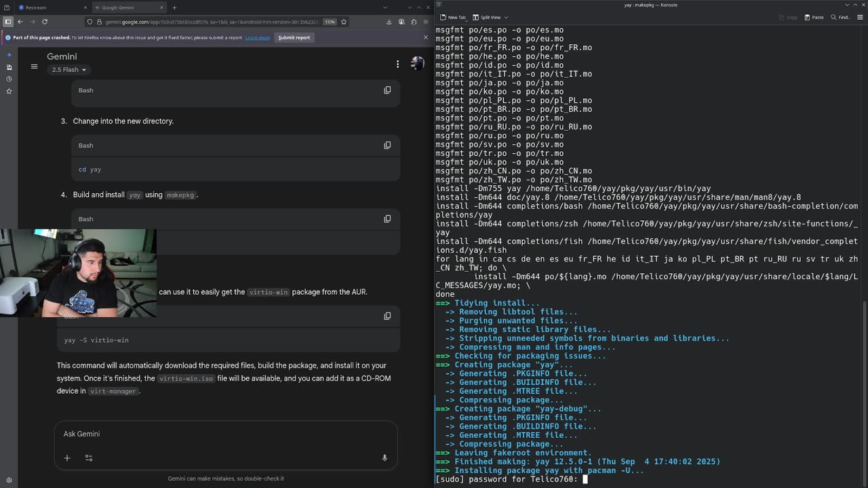This screenshot has height=488, width=868.
Task: Copy the 'yay -S virtio-win' code block
Action: [x=387, y=316]
